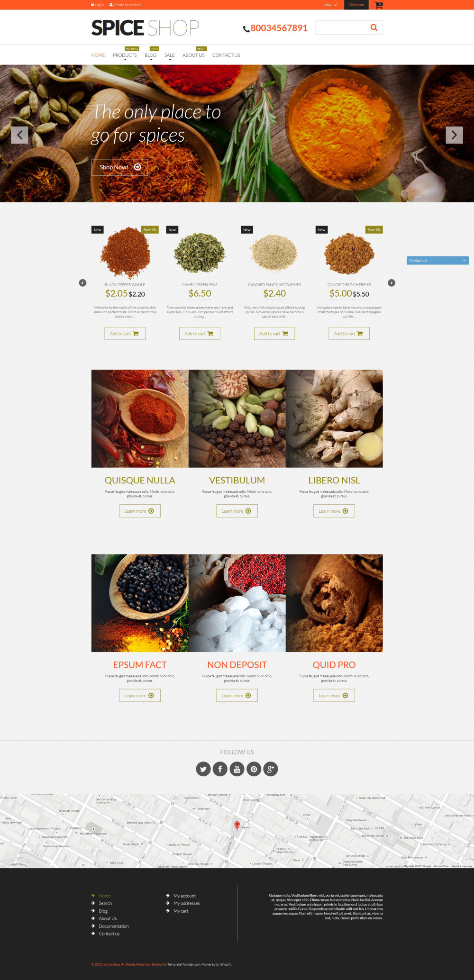Expand the Contact us! chat panel
474x980 pixels.
pos(438,260)
